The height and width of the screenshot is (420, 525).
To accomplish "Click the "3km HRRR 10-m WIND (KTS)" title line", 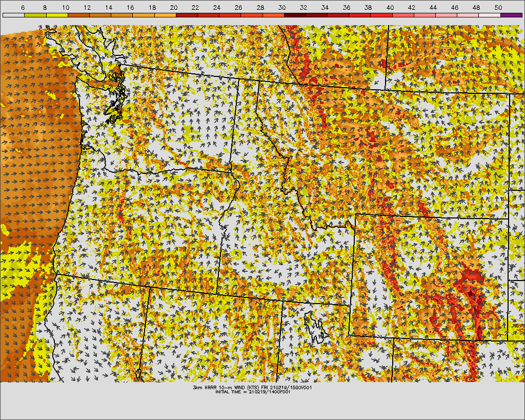I will tap(252, 388).
